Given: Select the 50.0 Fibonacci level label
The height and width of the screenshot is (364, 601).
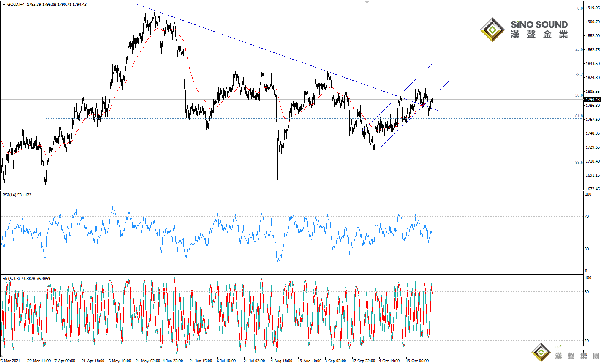Looking at the screenshot, I should [579, 95].
